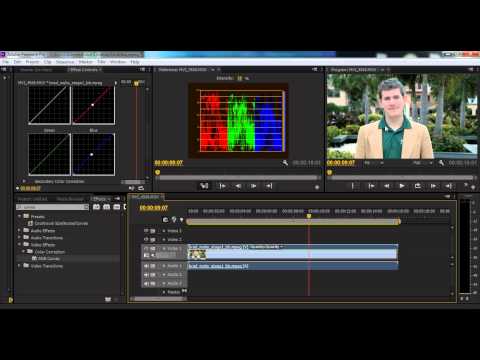Switch to the Media Browser tab

click(70, 199)
